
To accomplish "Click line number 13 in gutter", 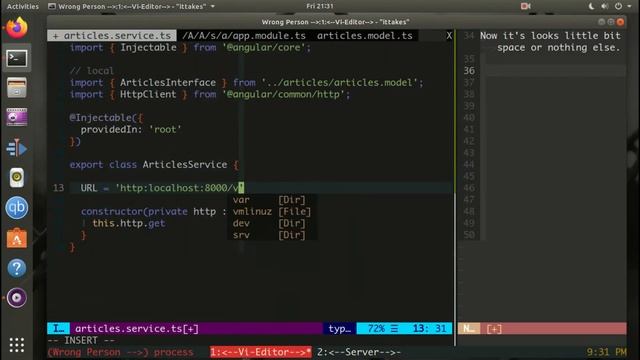I will pyautogui.click(x=58, y=188).
